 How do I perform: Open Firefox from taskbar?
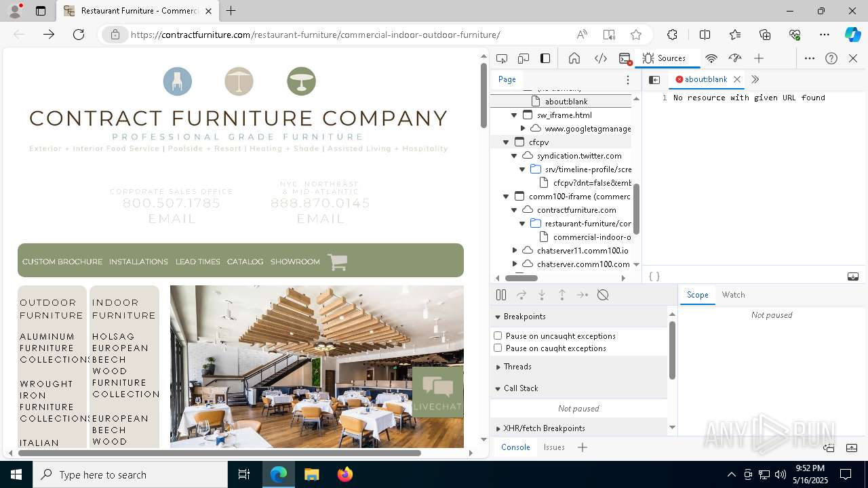pyautogui.click(x=344, y=474)
